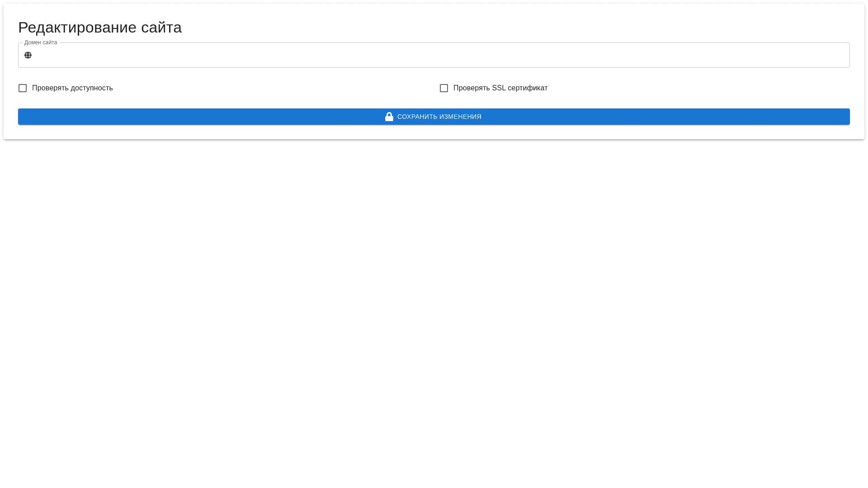This screenshot has height=488, width=868.
Task: Toggle website availability check box square
Action: [x=23, y=88]
